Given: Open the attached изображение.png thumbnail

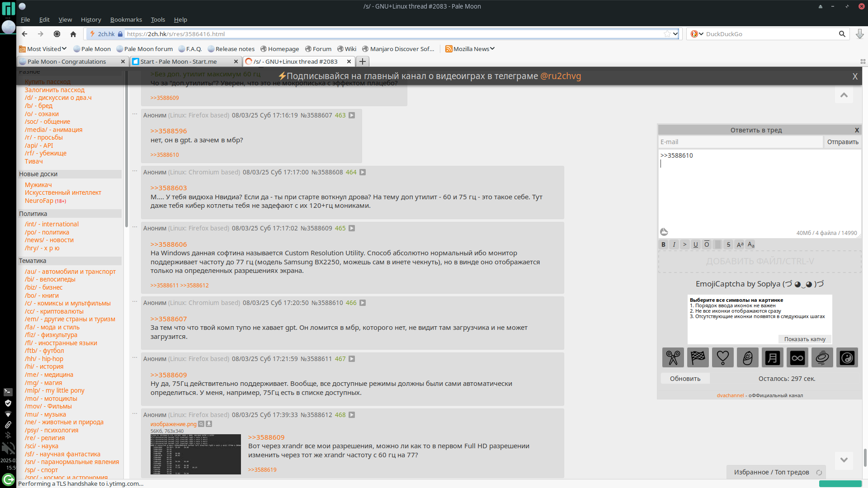Looking at the screenshot, I should (196, 454).
